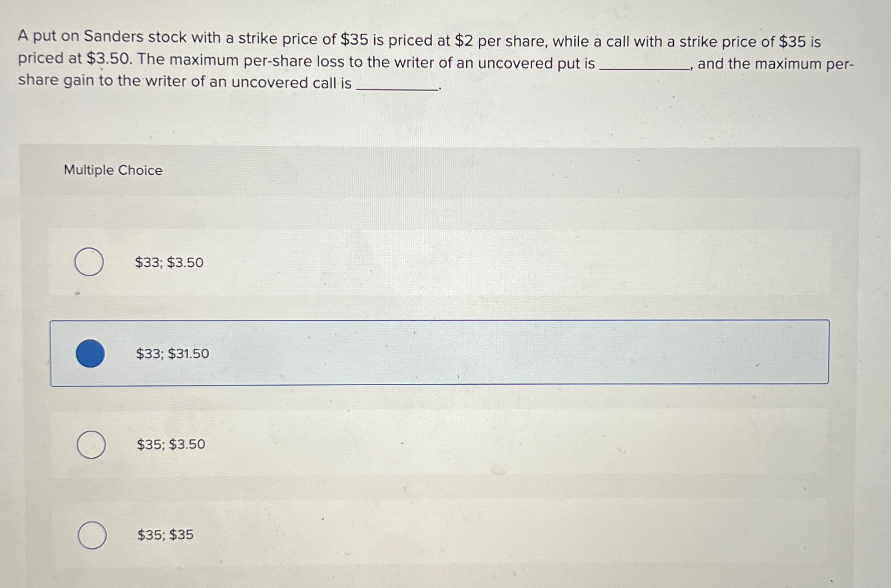Click the $33; $31.50 option text label
This screenshot has width=891, height=588.
172,354
